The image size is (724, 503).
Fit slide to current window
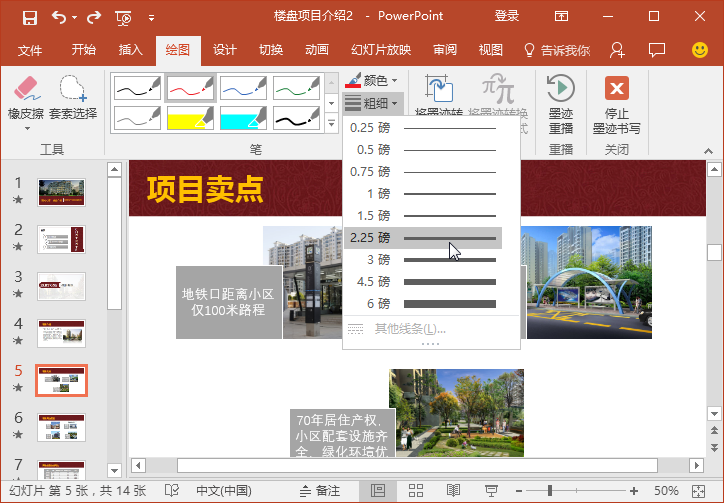(698, 491)
